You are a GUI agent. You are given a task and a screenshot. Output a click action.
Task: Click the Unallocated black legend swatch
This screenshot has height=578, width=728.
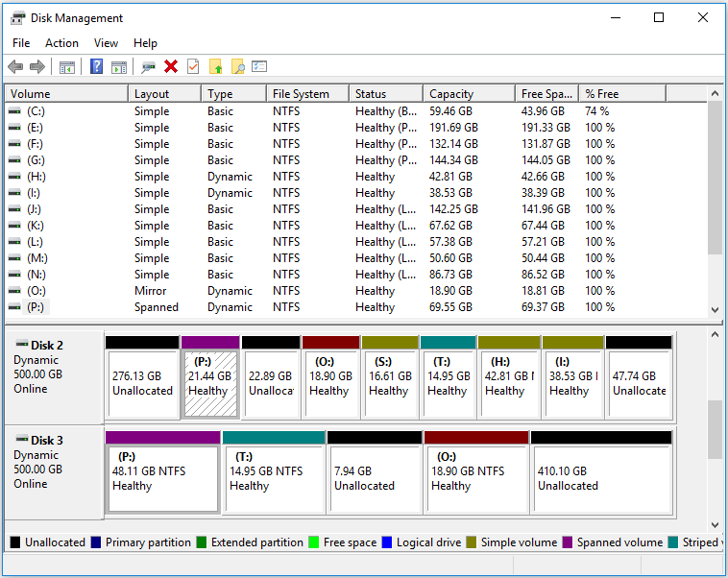click(x=15, y=542)
